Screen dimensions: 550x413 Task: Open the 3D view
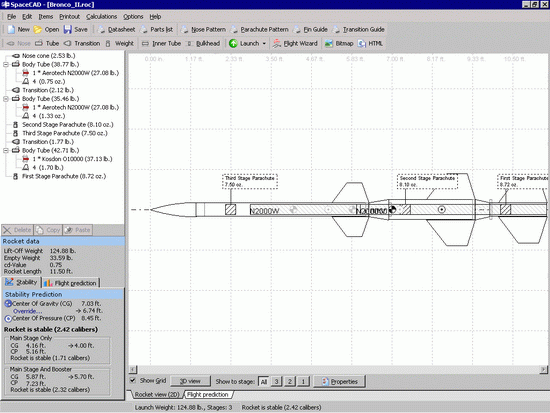tap(190, 381)
